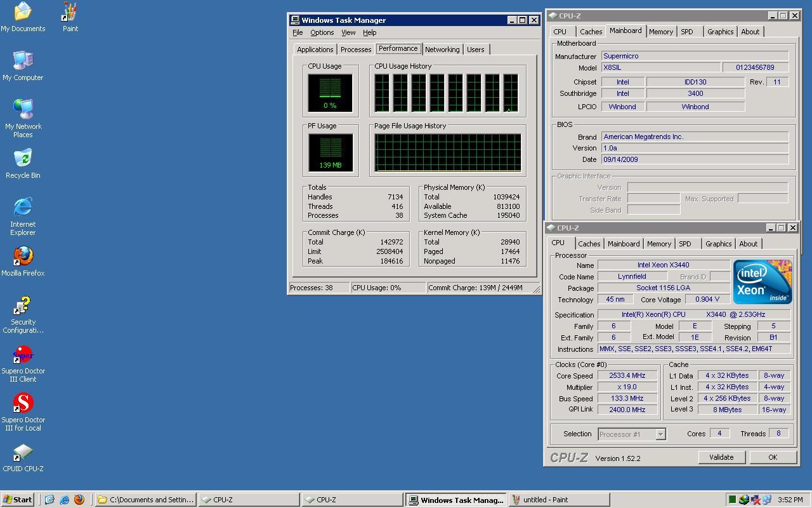Switch to C:\Documents and Settings taskbar window
The width and height of the screenshot is (812, 508).
[x=146, y=500]
